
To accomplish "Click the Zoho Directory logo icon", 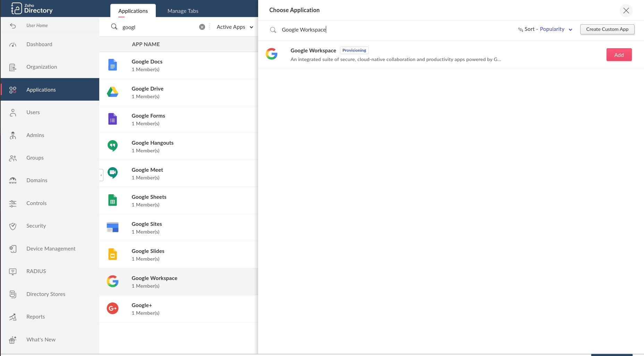I will coord(16,8).
